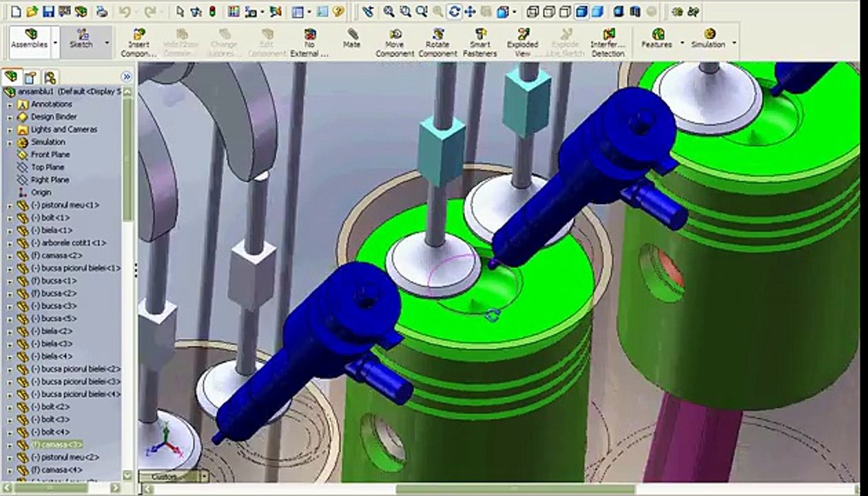The height and width of the screenshot is (496, 868).
Task: Click the Select cursor tool
Action: pos(180,12)
